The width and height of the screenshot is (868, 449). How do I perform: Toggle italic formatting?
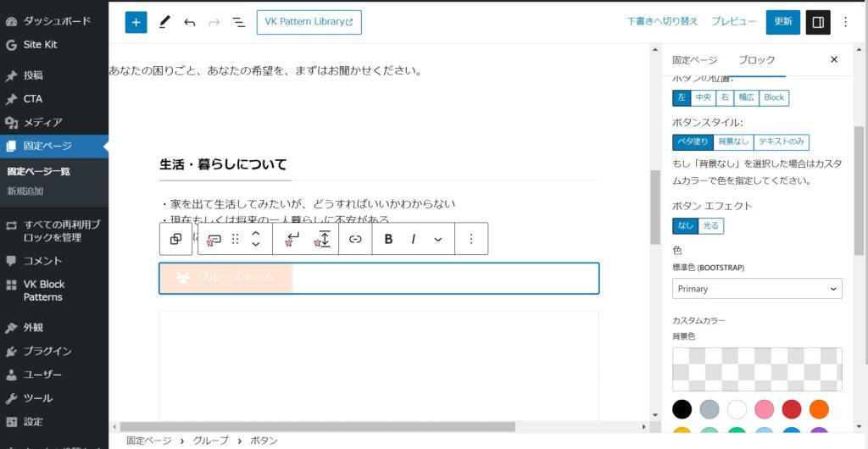pyautogui.click(x=413, y=239)
